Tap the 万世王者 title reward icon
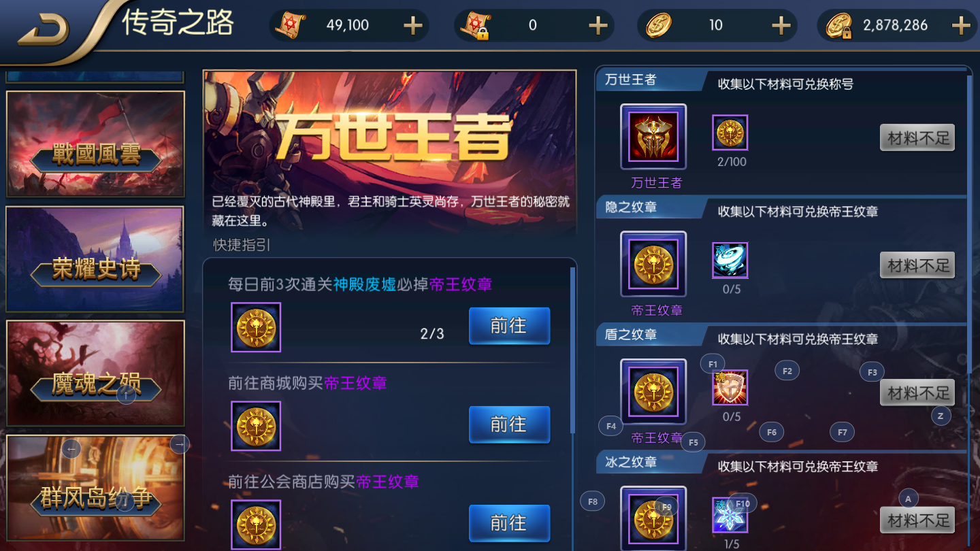The width and height of the screenshot is (980, 551). point(653,137)
